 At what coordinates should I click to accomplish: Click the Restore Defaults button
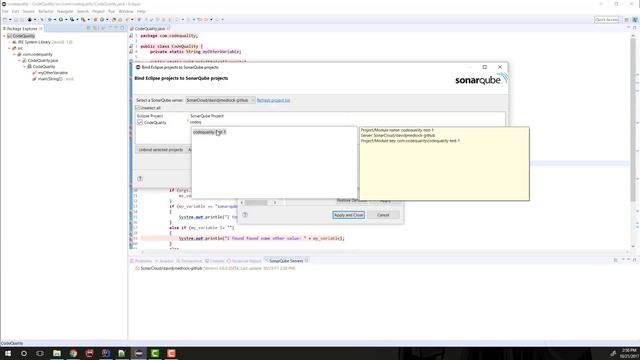(x=351, y=200)
